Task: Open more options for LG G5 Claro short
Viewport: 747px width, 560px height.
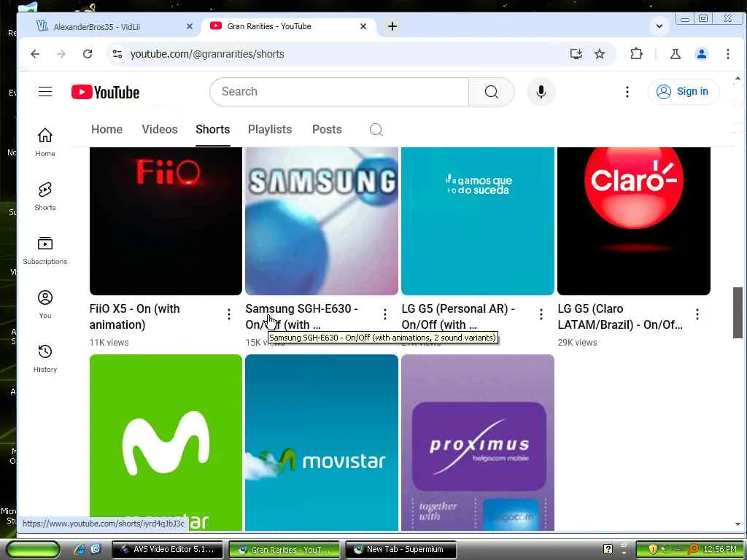Action: point(697,314)
